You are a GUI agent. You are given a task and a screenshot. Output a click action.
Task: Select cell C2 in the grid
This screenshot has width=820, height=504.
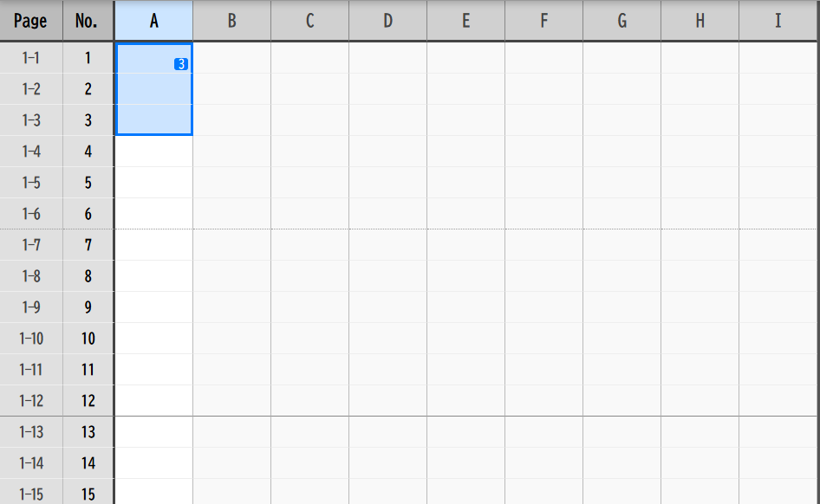coord(309,89)
